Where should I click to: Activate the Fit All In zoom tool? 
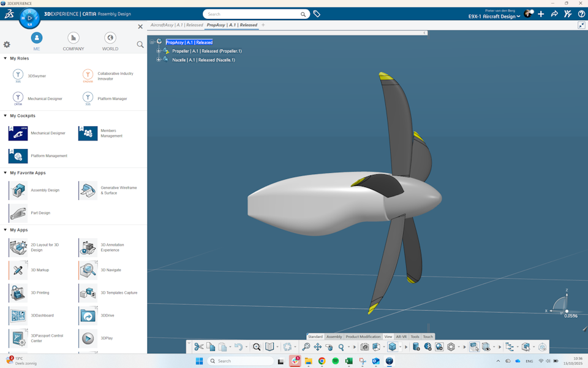[x=307, y=347]
